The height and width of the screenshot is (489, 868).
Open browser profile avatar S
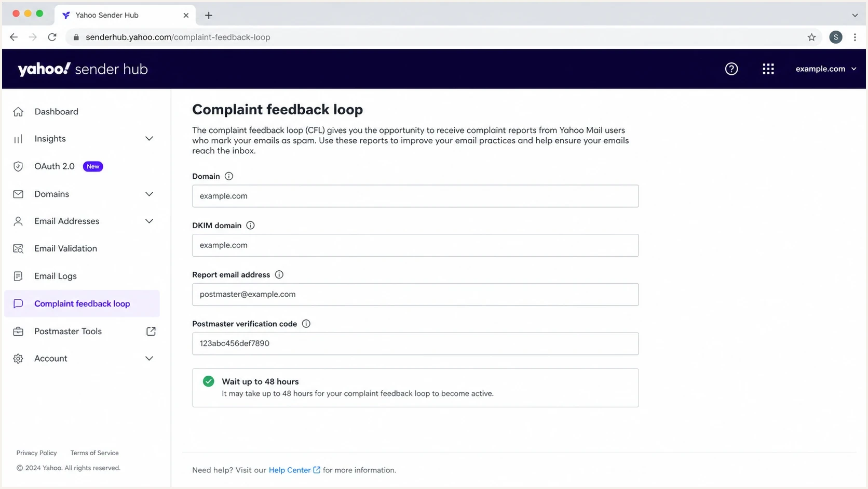pyautogui.click(x=836, y=37)
